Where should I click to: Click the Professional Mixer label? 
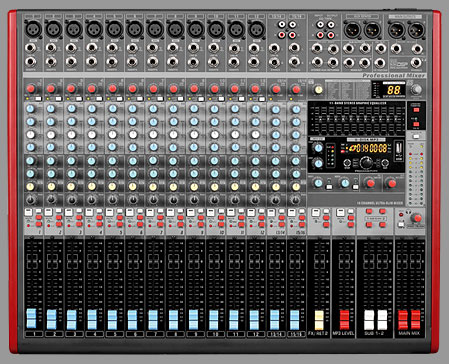(x=394, y=76)
